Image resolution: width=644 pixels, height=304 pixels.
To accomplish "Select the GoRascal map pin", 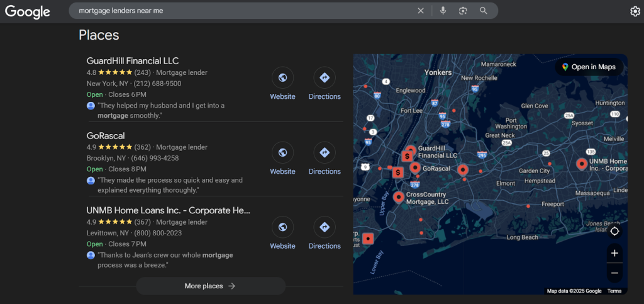I will (415, 167).
